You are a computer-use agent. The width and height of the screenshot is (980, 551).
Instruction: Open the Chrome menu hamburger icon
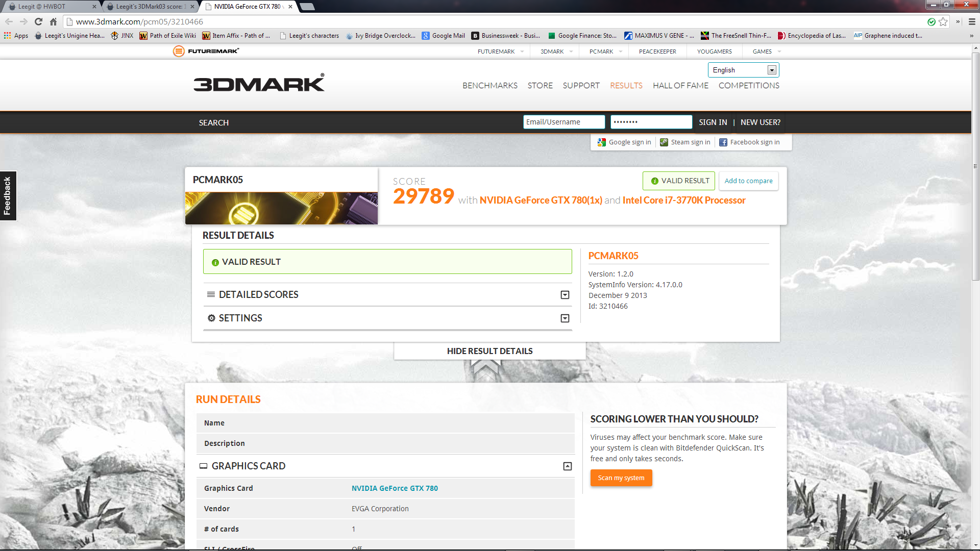pyautogui.click(x=972, y=21)
